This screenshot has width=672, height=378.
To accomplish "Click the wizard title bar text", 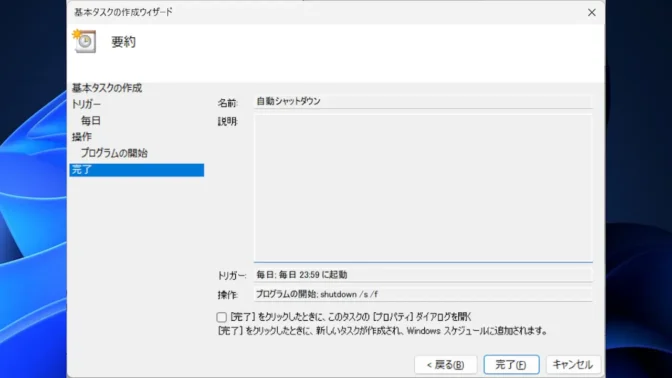I will click(123, 12).
